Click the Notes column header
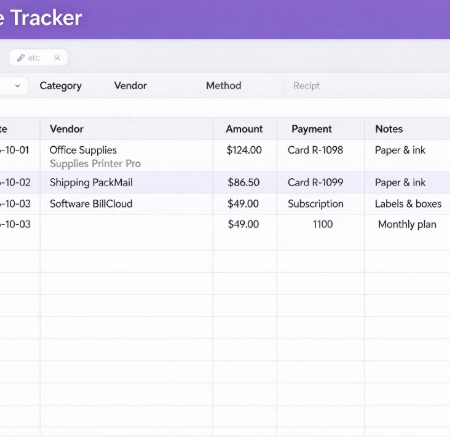Screen dimensions: 450x437 389,129
